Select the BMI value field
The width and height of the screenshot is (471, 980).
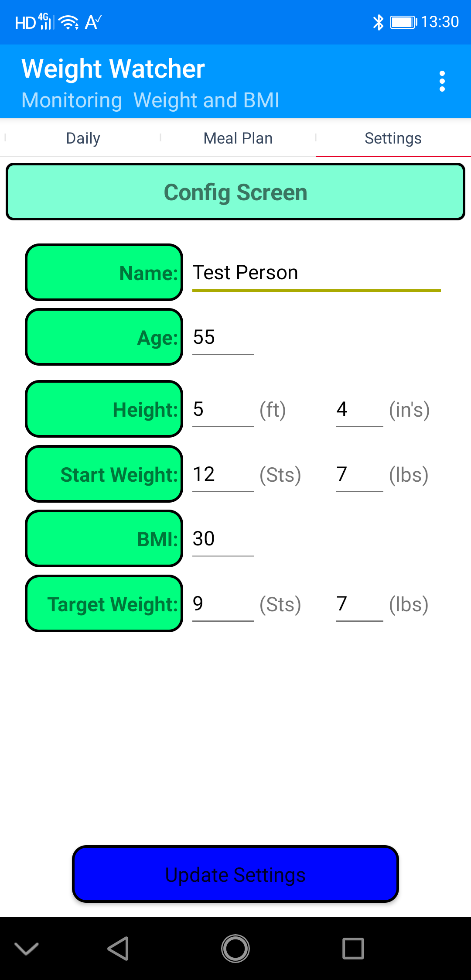click(223, 539)
